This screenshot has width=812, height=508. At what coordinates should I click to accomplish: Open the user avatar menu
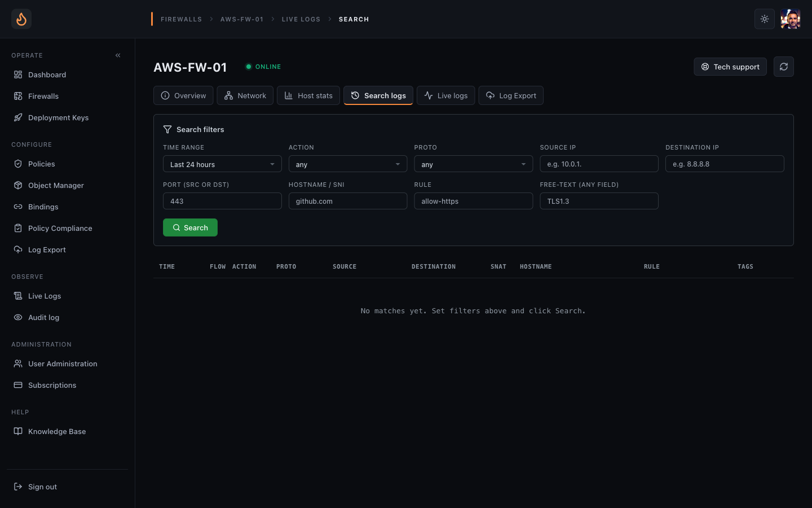click(x=791, y=19)
